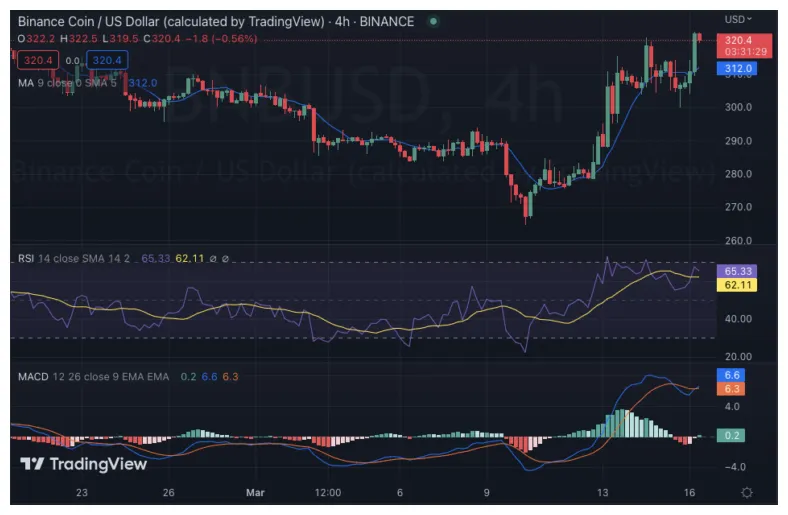Click the 'Mar' date on time axis
The height and width of the screenshot is (515, 788).
(x=255, y=492)
